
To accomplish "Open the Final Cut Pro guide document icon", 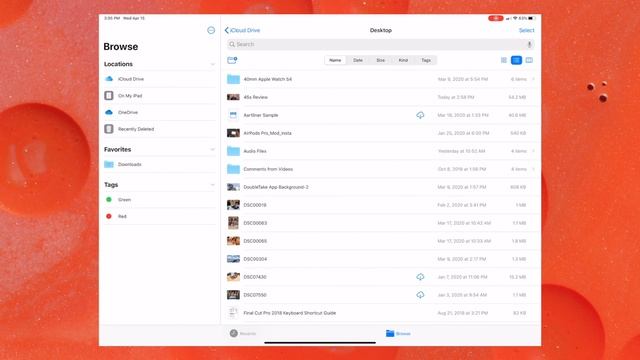I will point(233,313).
